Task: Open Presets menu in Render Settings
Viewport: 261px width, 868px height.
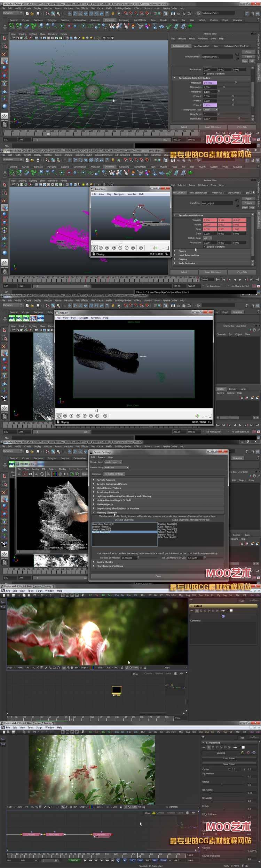Action: coord(102,457)
